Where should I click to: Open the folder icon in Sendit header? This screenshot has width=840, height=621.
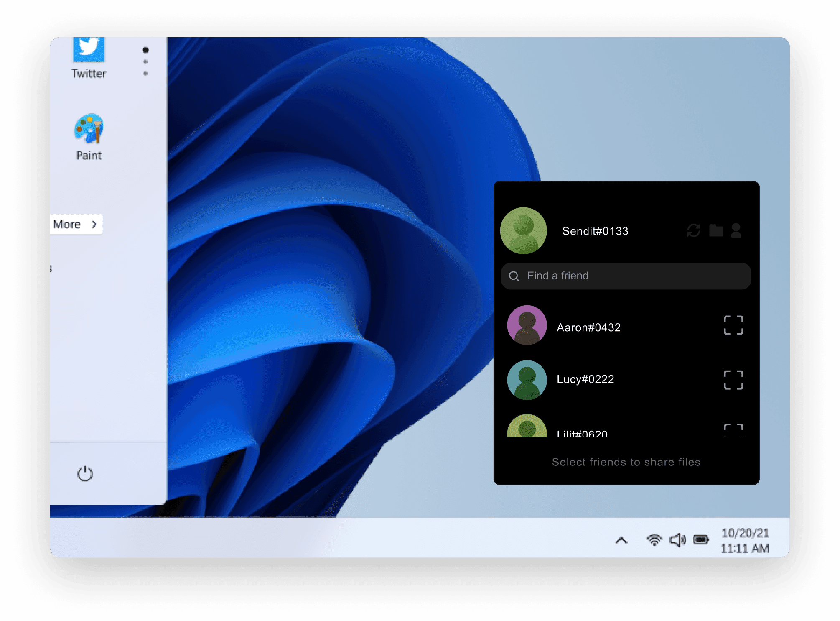(x=716, y=230)
